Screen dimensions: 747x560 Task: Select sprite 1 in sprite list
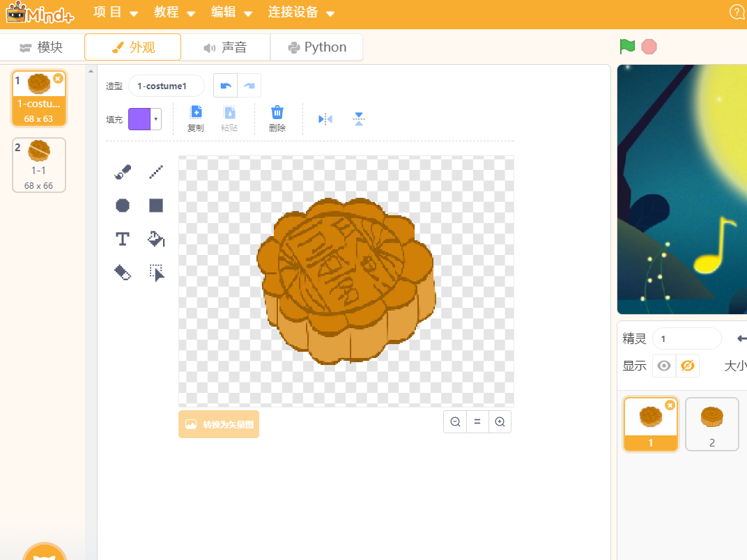coord(651,424)
